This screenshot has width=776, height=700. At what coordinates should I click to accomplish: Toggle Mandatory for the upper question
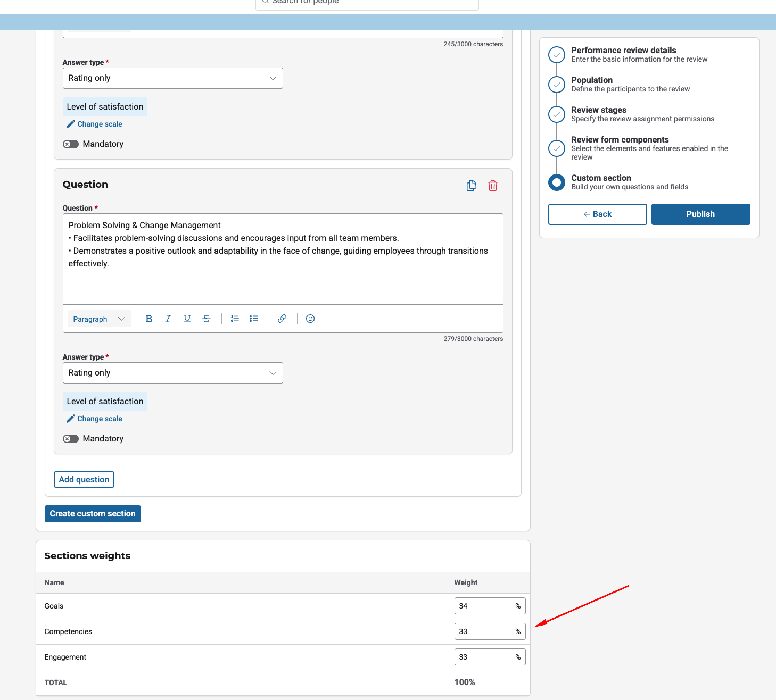click(x=71, y=144)
